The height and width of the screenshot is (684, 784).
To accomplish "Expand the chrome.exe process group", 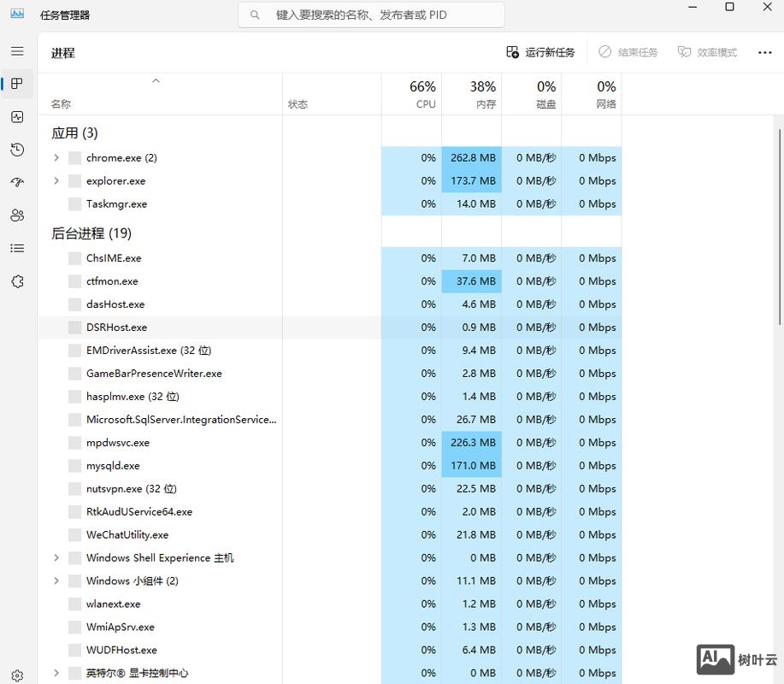I will tap(56, 157).
